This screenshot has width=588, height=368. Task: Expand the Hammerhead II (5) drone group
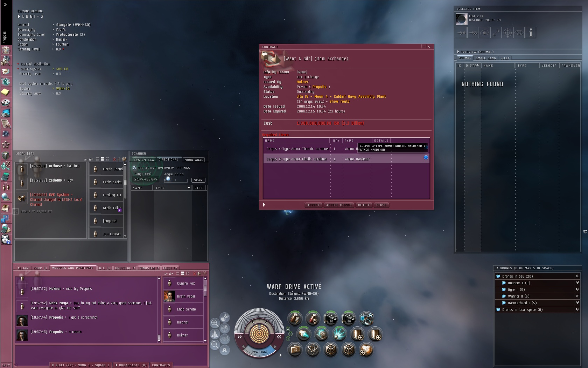click(577, 303)
